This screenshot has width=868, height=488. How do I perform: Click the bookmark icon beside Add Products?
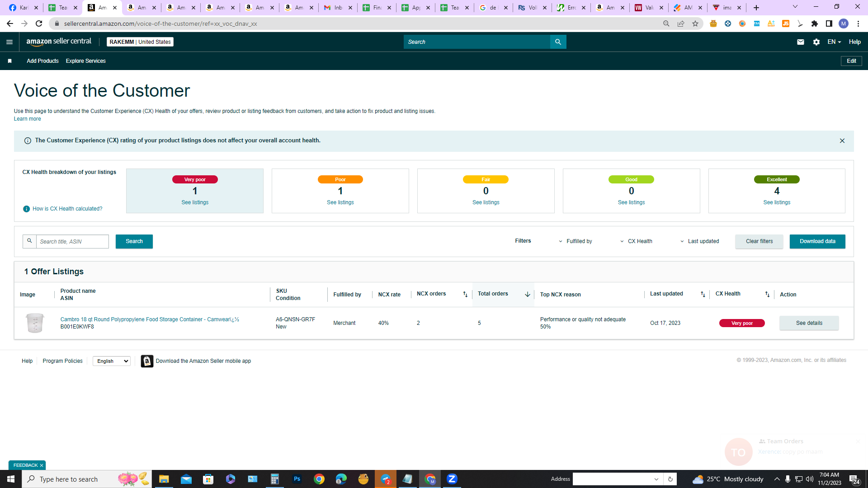click(x=9, y=61)
